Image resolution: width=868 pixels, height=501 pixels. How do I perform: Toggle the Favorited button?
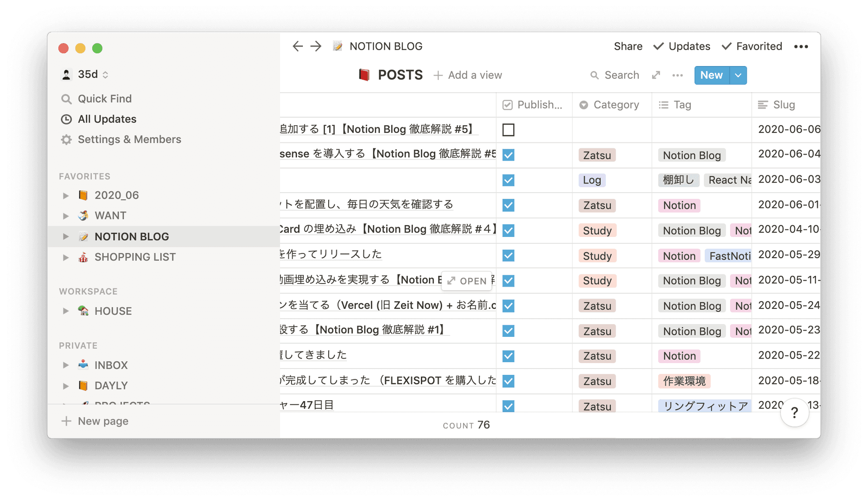tap(752, 47)
